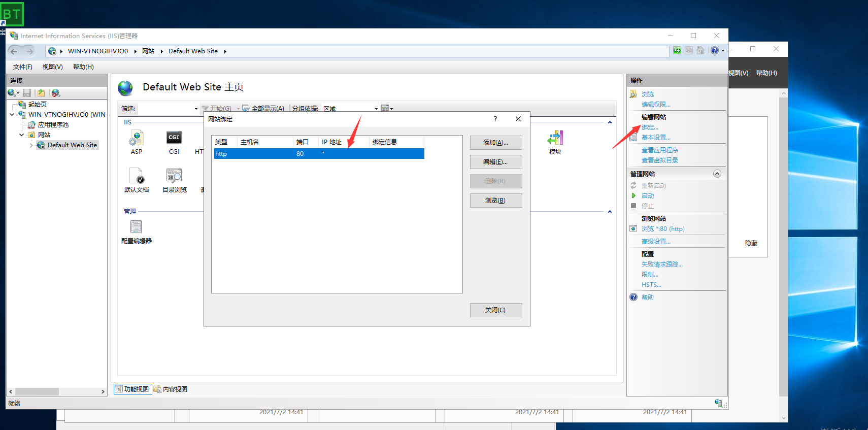
Task: Select the 应用程序池 tree item
Action: point(53,124)
